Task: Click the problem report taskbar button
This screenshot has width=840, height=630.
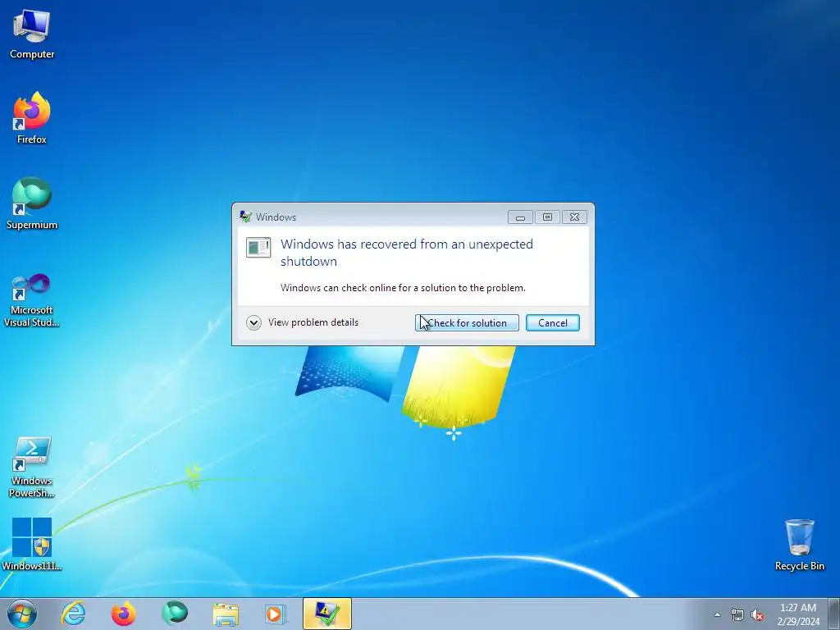Action: click(326, 614)
